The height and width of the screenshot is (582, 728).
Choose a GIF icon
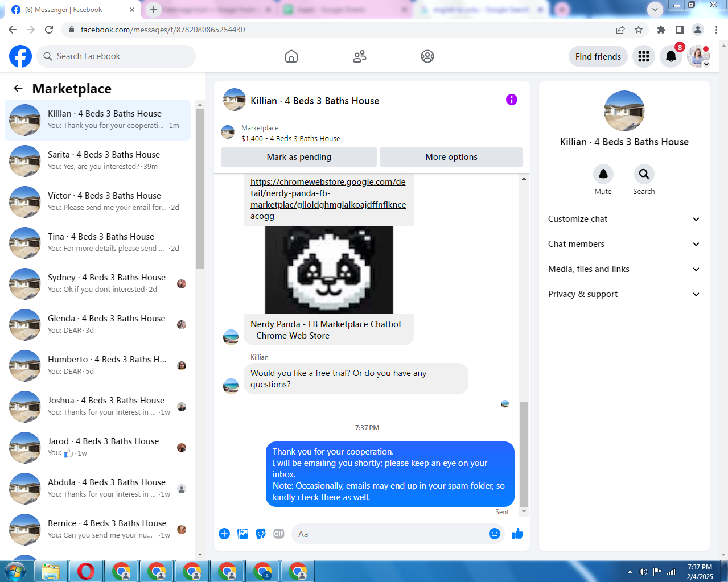coord(279,534)
